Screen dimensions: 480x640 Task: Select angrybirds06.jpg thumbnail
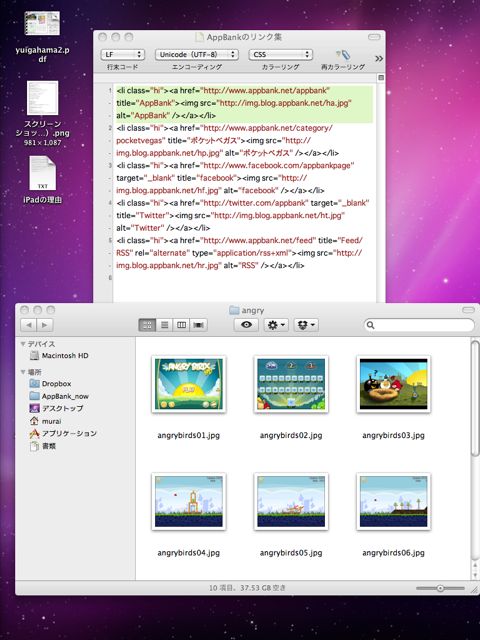[393, 502]
